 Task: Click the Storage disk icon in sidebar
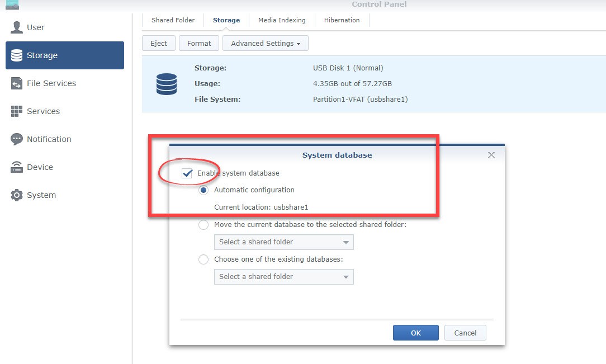(x=17, y=55)
